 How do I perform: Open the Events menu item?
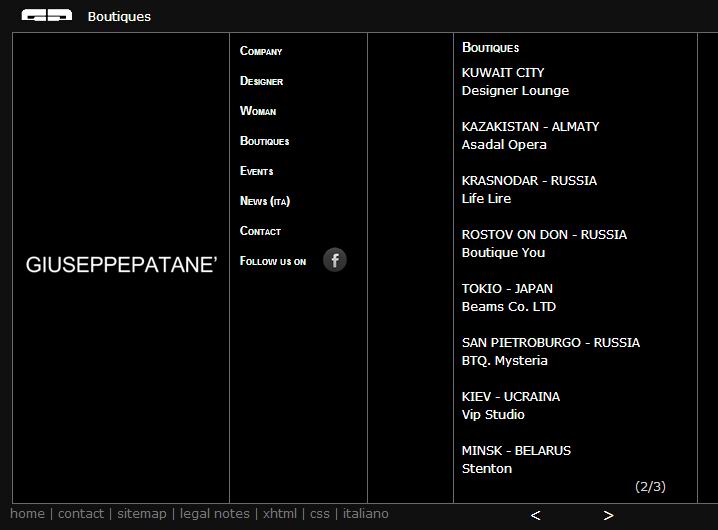click(256, 171)
